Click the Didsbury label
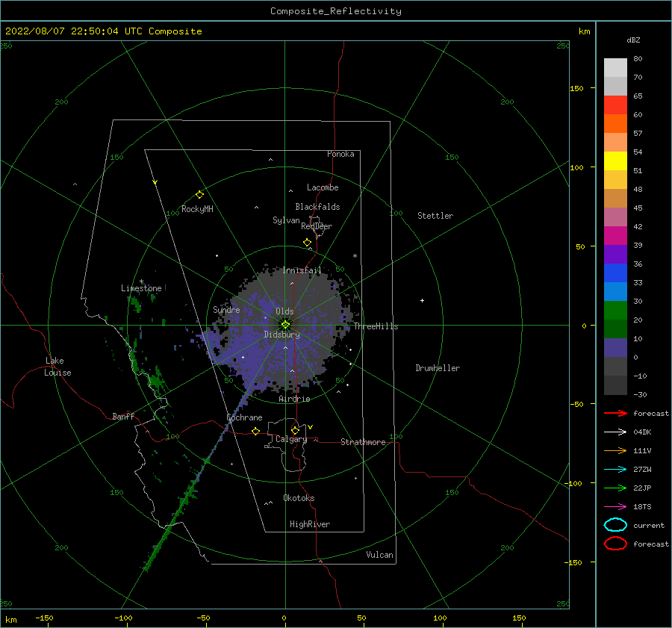Image resolution: width=672 pixels, height=628 pixels. coord(282,335)
